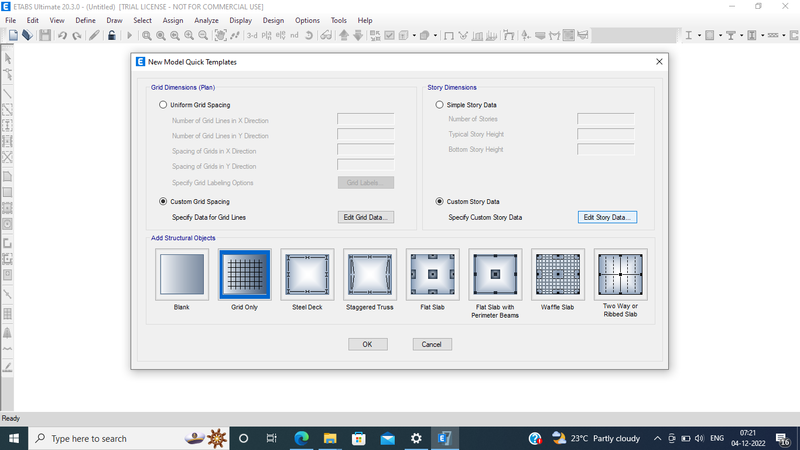Click the Rubber Band Zoom icon
The image size is (800, 450).
click(x=146, y=35)
